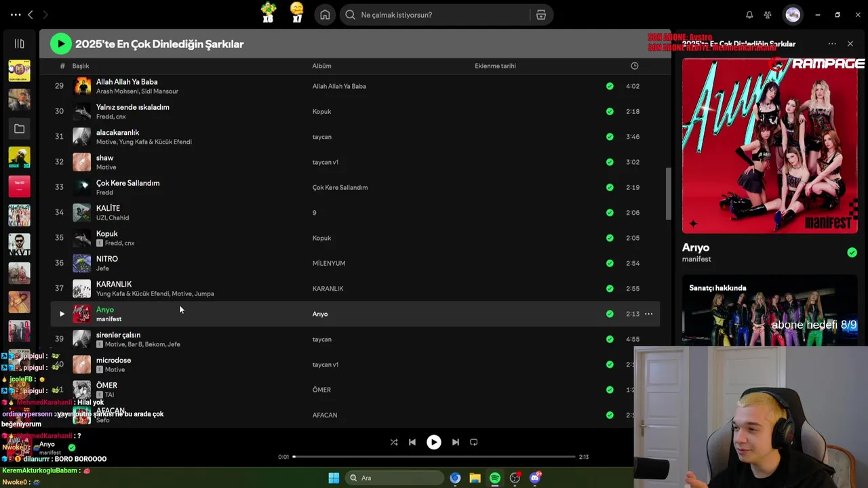
Task: Open the NKVT playlist thumbnail in sidebar
Action: [x=19, y=245]
